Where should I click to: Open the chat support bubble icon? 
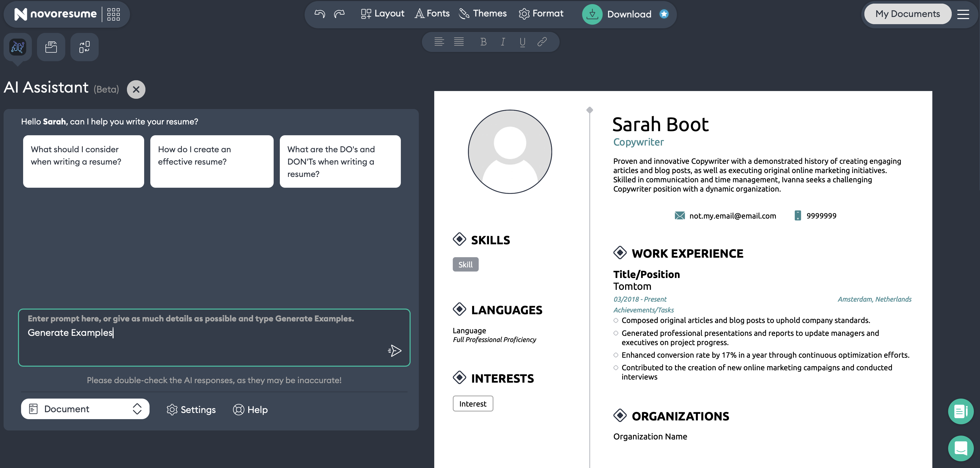(x=960, y=448)
